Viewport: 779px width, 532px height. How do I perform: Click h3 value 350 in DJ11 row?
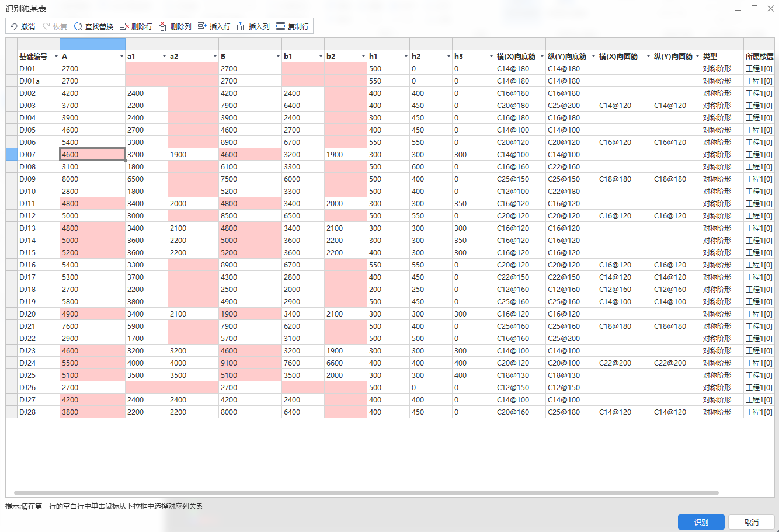(474, 204)
